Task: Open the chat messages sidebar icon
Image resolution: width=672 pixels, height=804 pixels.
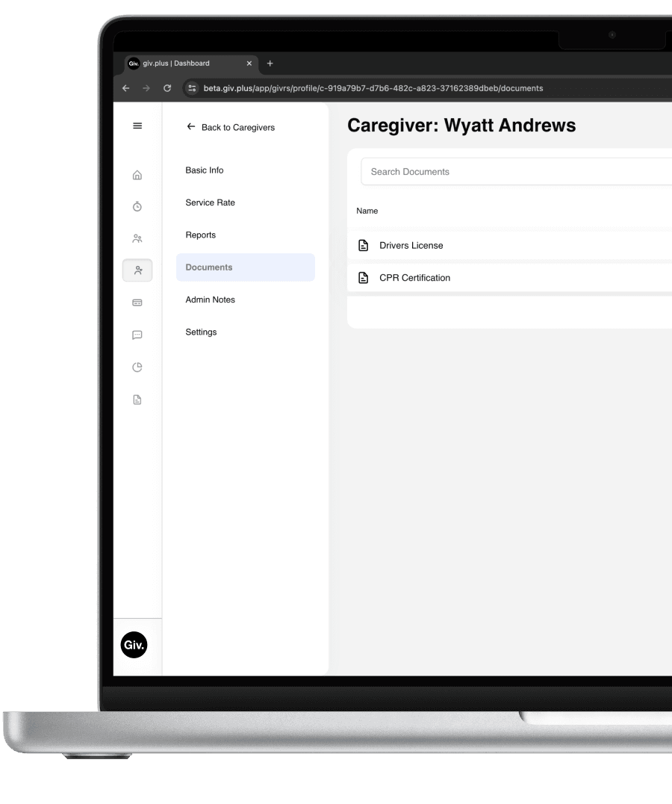Action: tap(137, 335)
